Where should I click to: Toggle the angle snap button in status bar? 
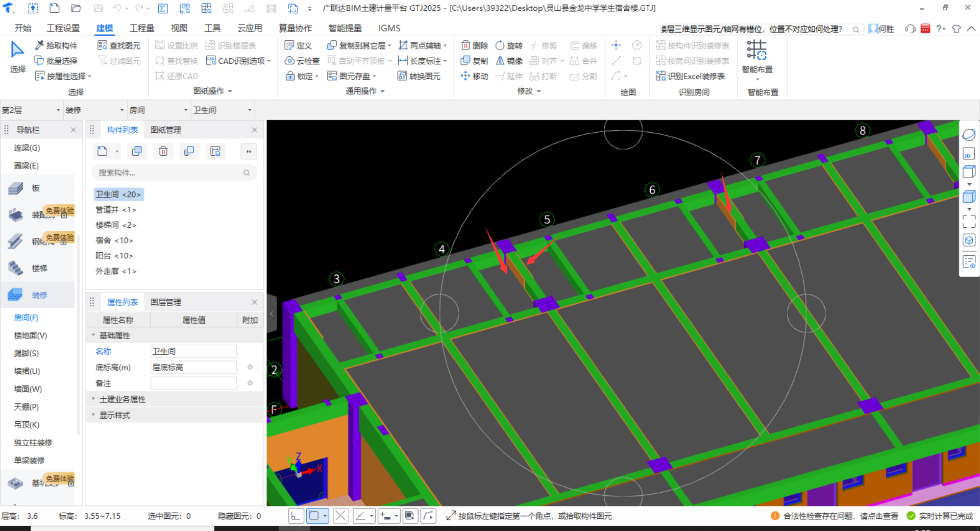pyautogui.click(x=360, y=516)
